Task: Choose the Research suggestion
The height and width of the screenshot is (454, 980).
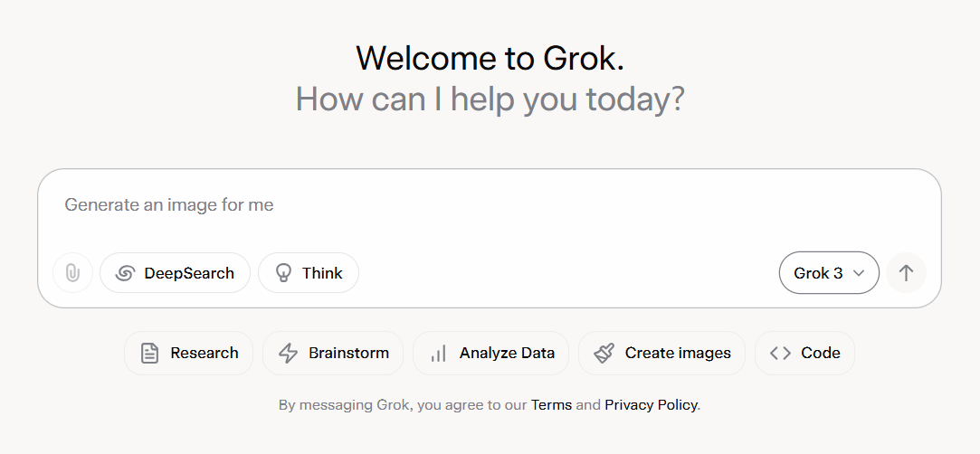Action: tap(189, 354)
